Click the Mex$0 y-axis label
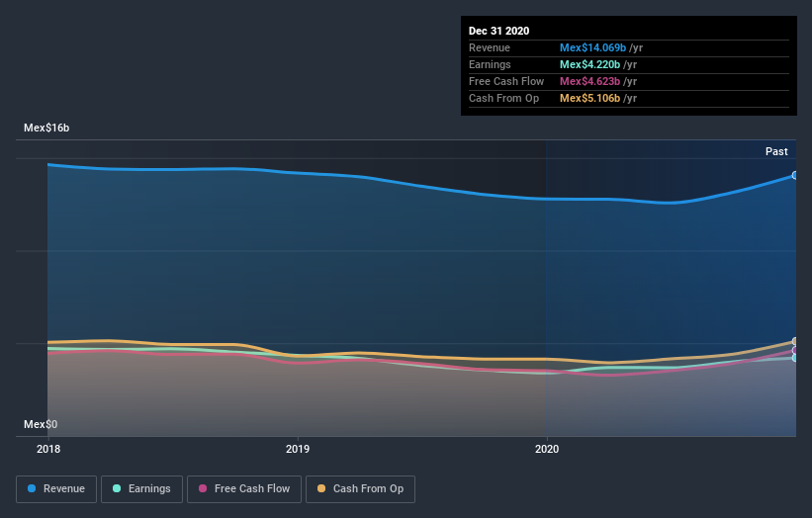 click(x=41, y=424)
